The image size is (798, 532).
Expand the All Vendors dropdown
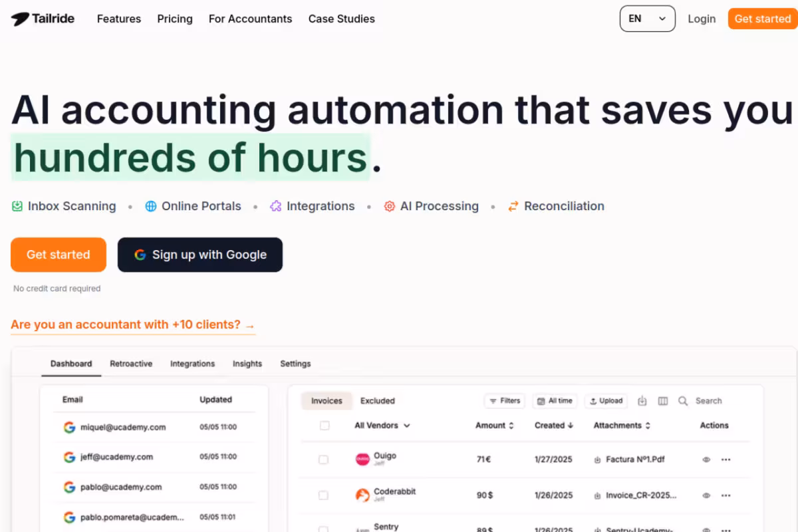[382, 426]
